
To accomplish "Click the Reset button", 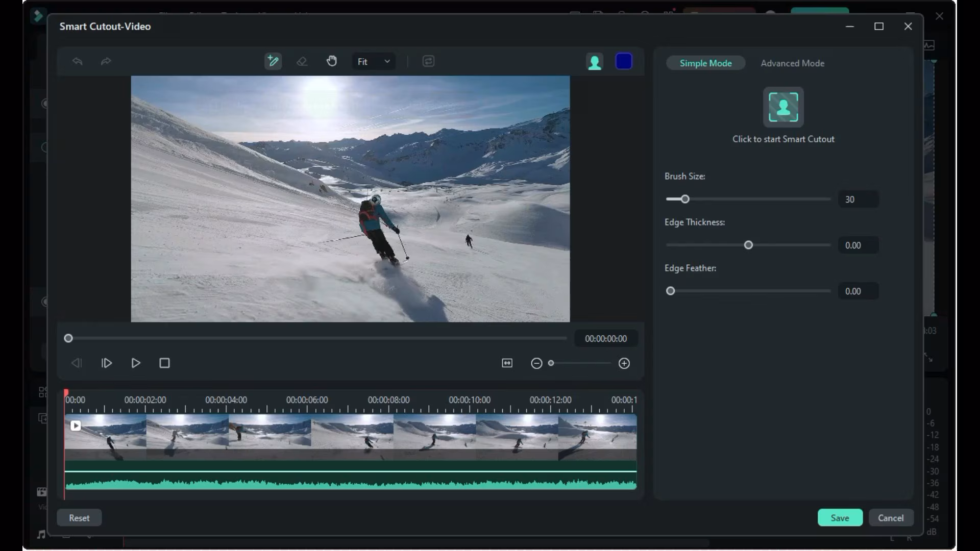I will [x=79, y=518].
